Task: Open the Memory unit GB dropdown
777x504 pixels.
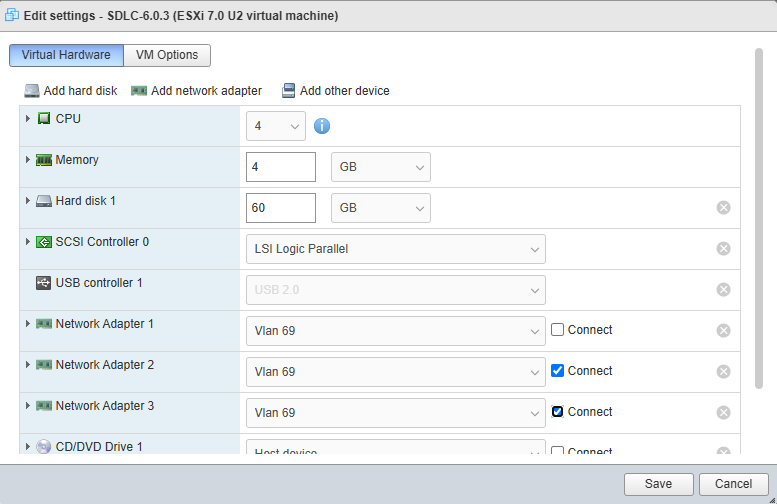Action: 380,167
